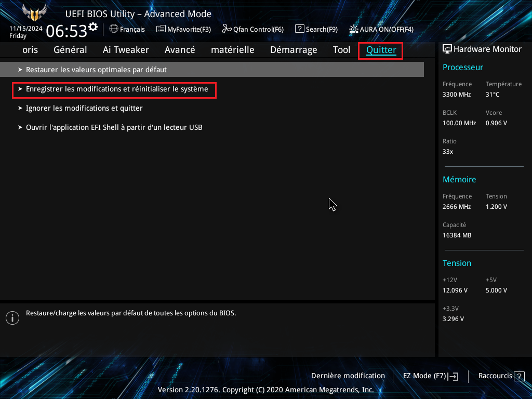Click the Processeur section heading
This screenshot has height=399, width=532.
(463, 67)
